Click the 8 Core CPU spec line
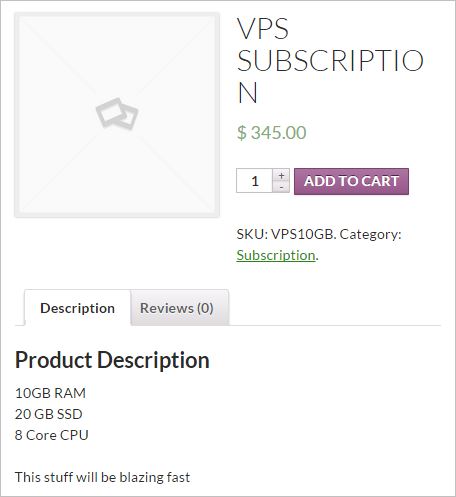 tap(52, 435)
